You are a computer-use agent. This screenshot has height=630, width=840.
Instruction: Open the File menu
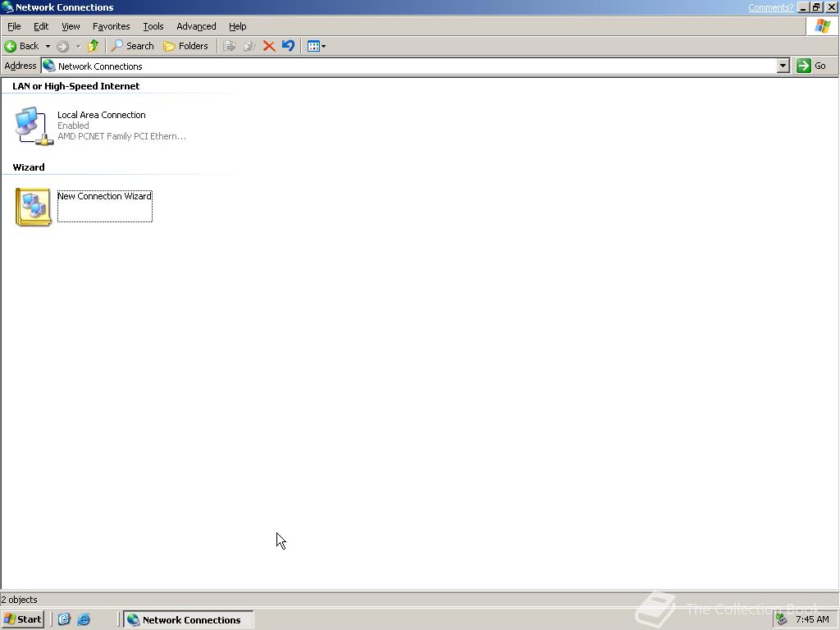tap(14, 26)
